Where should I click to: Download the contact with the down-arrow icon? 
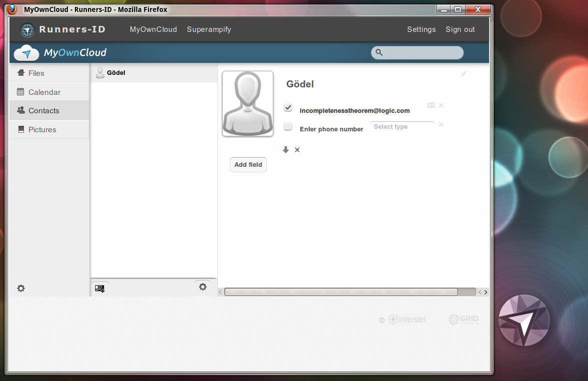tap(286, 150)
